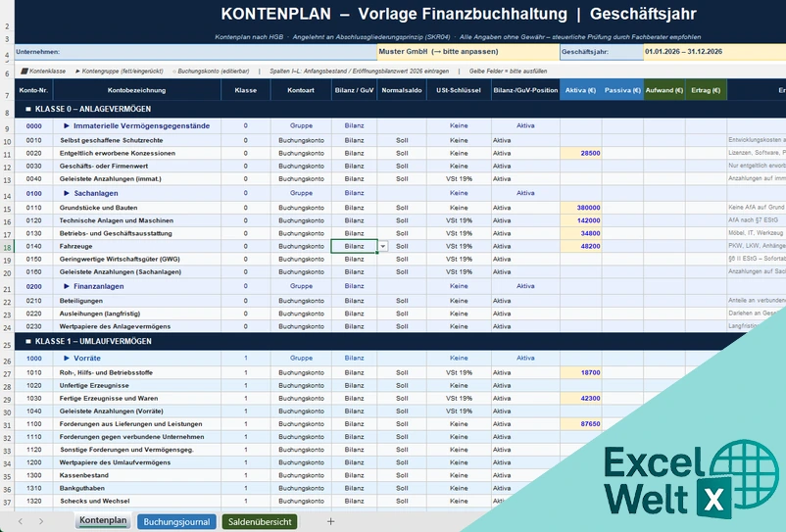
Task: Select Buchungskonto cell in Bankguthaben row
Action: pos(301,488)
